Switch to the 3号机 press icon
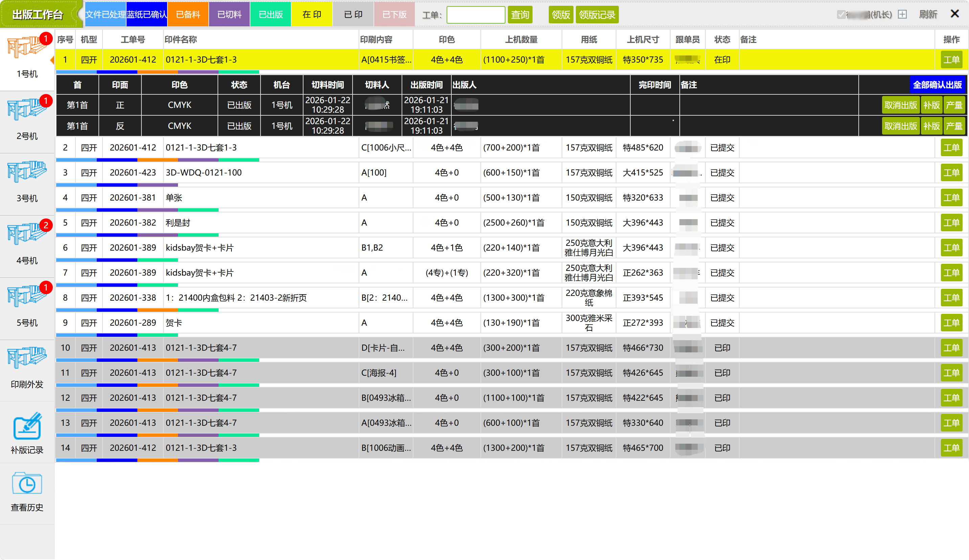 pyautogui.click(x=26, y=172)
